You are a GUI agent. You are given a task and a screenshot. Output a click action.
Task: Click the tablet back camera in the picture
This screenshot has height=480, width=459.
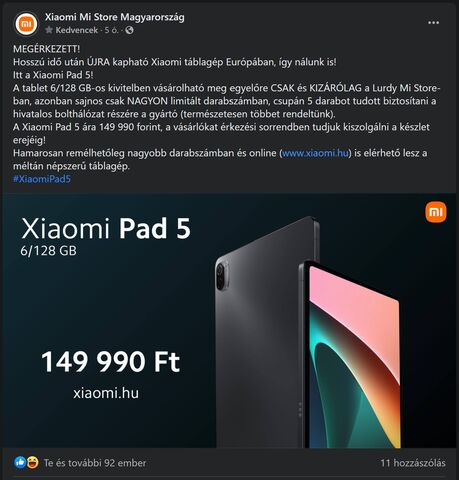[221, 275]
